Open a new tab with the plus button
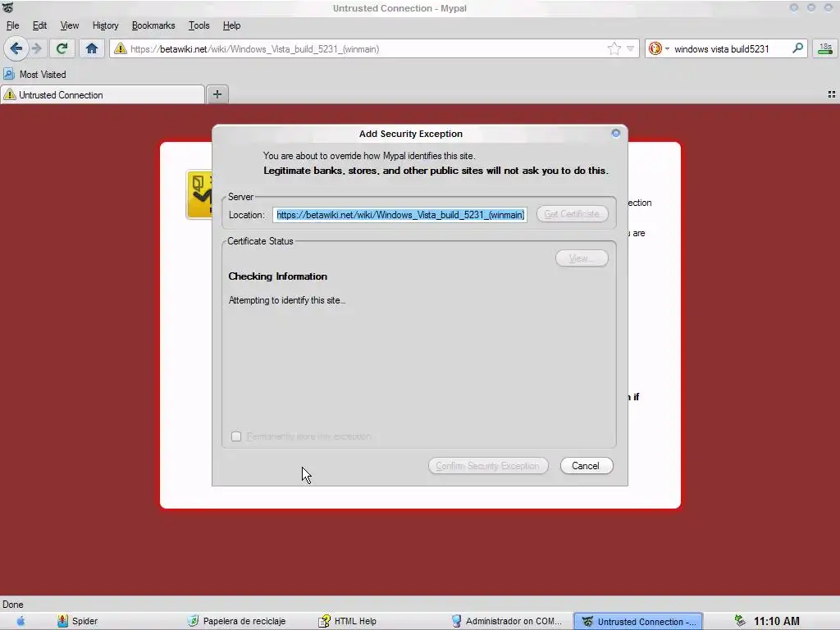This screenshot has width=840, height=630. [x=217, y=94]
